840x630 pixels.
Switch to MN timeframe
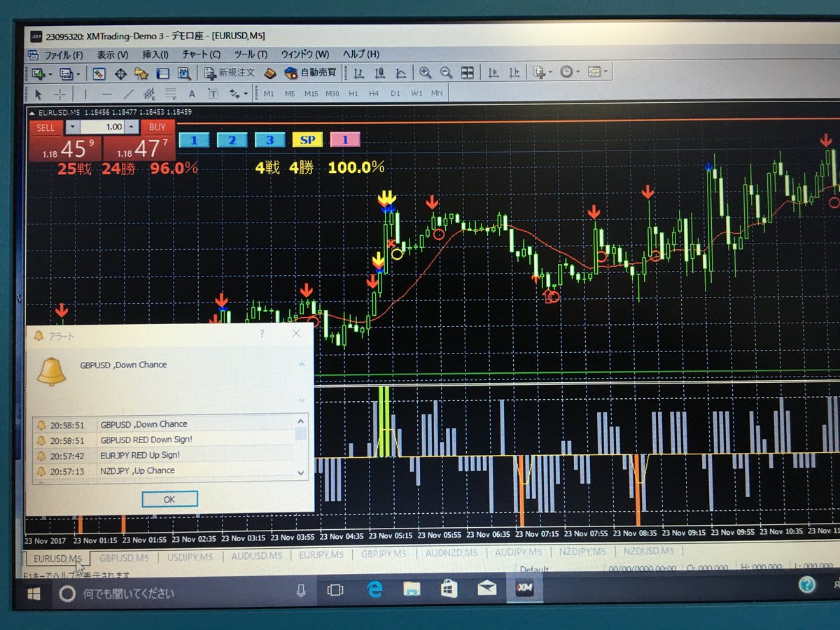437,94
